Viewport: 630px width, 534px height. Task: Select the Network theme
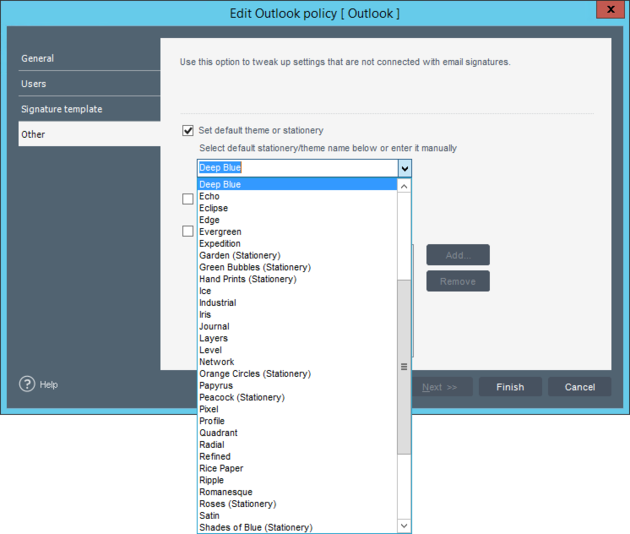tap(297, 362)
